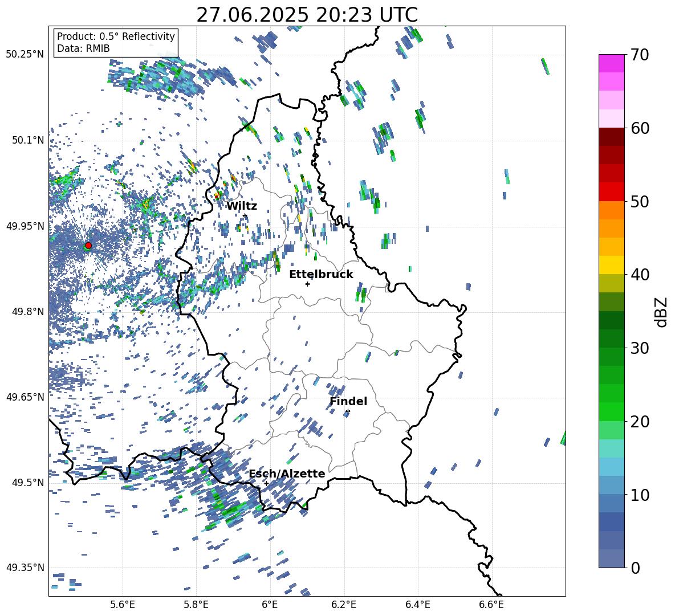Click the 49.35°N latitude label
The height and width of the screenshot is (616, 675).
click(x=25, y=568)
